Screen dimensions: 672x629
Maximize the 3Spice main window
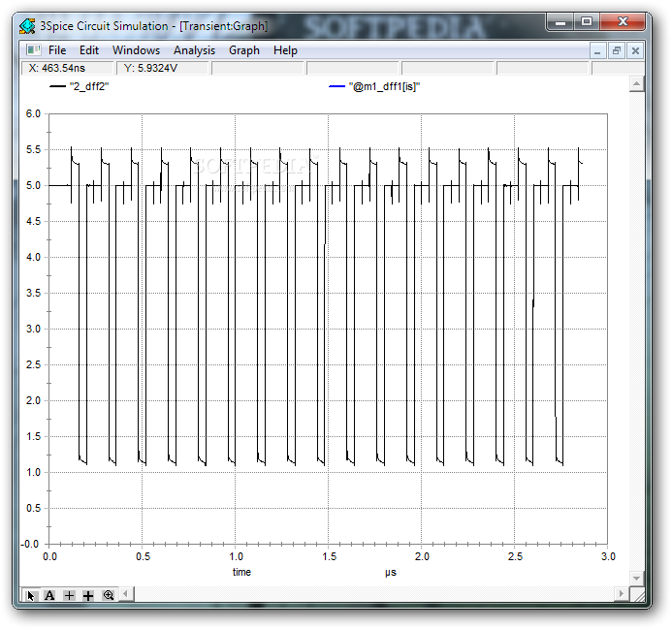coord(587,22)
